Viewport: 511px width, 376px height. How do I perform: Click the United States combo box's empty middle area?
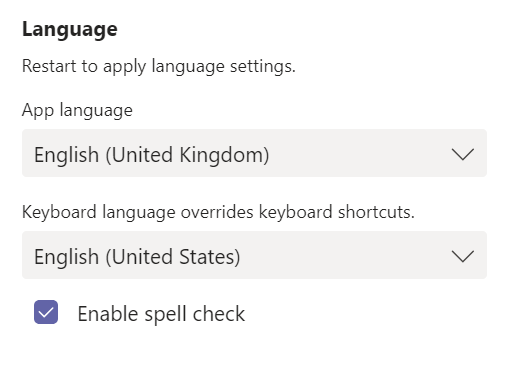pos(345,255)
